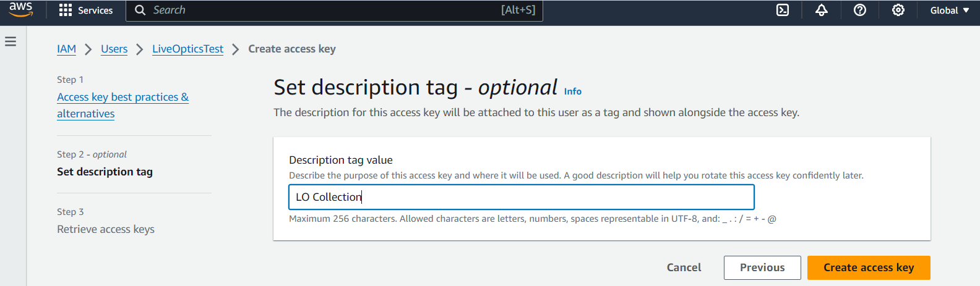The image size is (980, 286).
Task: Toggle the side navigation hamburger menu
Action: pyautogui.click(x=11, y=41)
